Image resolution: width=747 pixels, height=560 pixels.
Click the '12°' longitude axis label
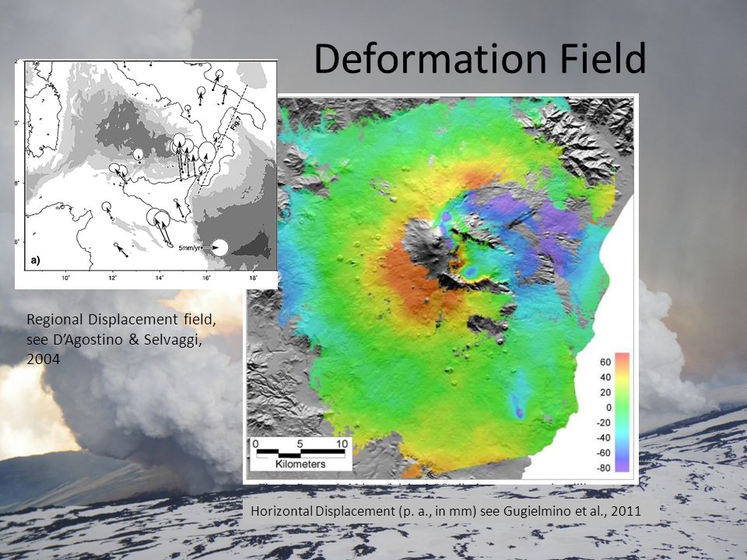(x=112, y=278)
